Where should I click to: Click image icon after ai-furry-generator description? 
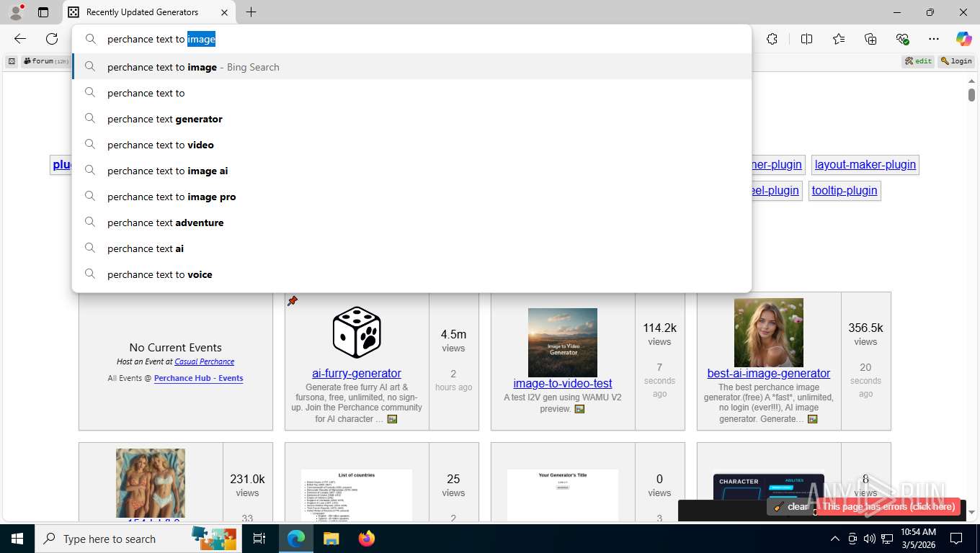point(392,419)
